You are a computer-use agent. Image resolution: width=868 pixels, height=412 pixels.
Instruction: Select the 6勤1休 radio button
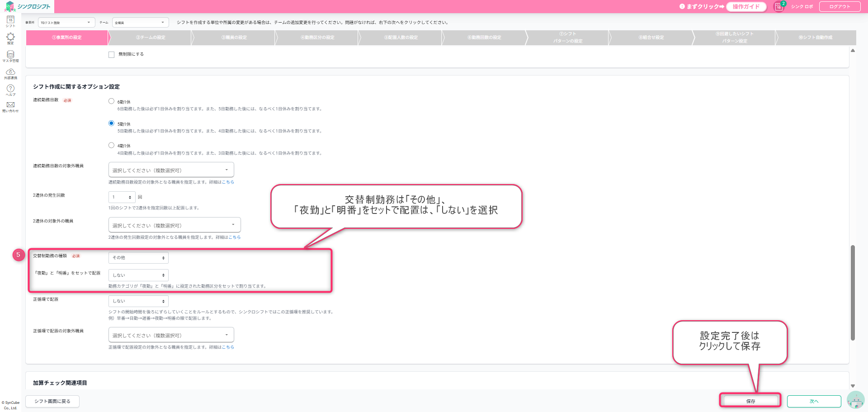point(111,101)
